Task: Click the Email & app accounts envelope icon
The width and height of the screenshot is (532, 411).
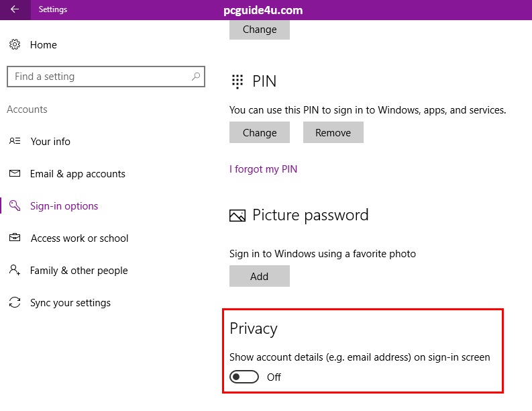Action: 15,174
